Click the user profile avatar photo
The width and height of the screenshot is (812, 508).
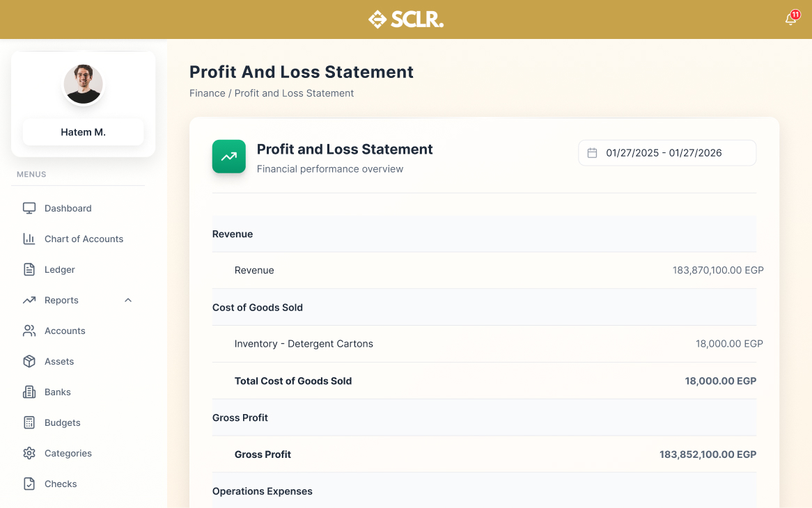[84, 84]
